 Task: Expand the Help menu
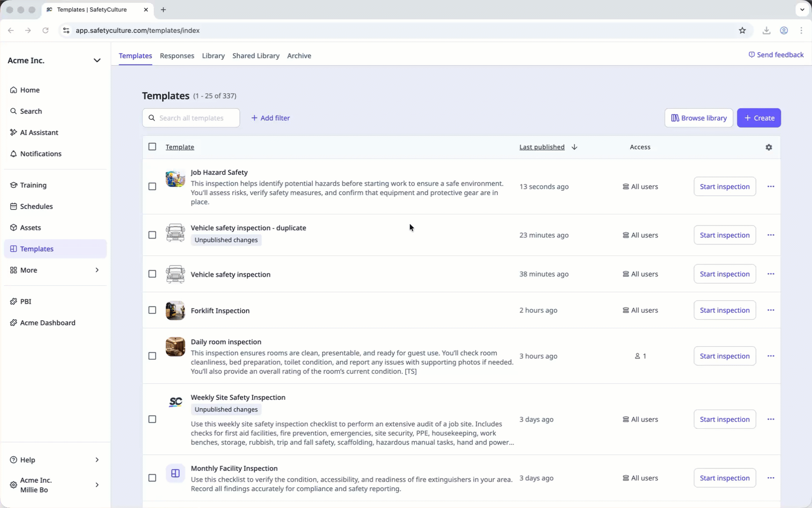(97, 460)
